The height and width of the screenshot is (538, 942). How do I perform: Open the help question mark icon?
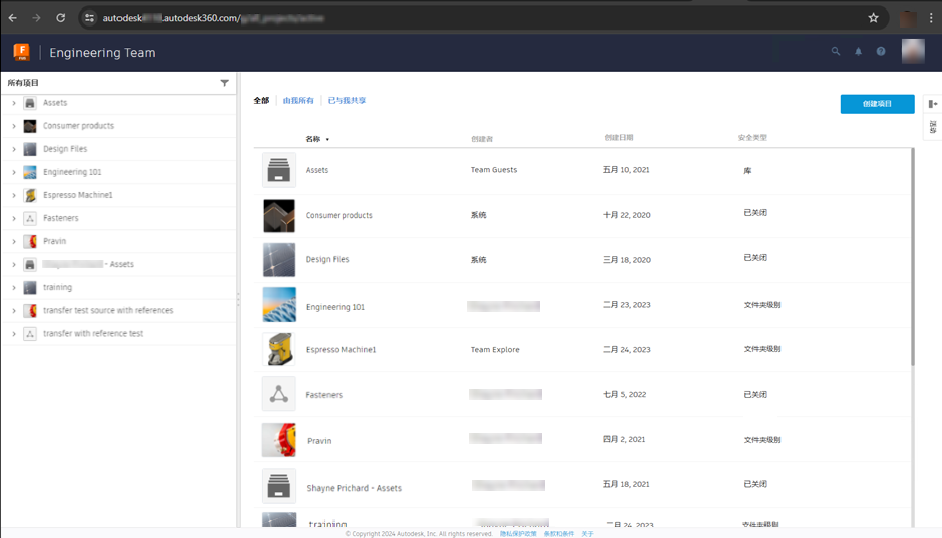point(881,52)
